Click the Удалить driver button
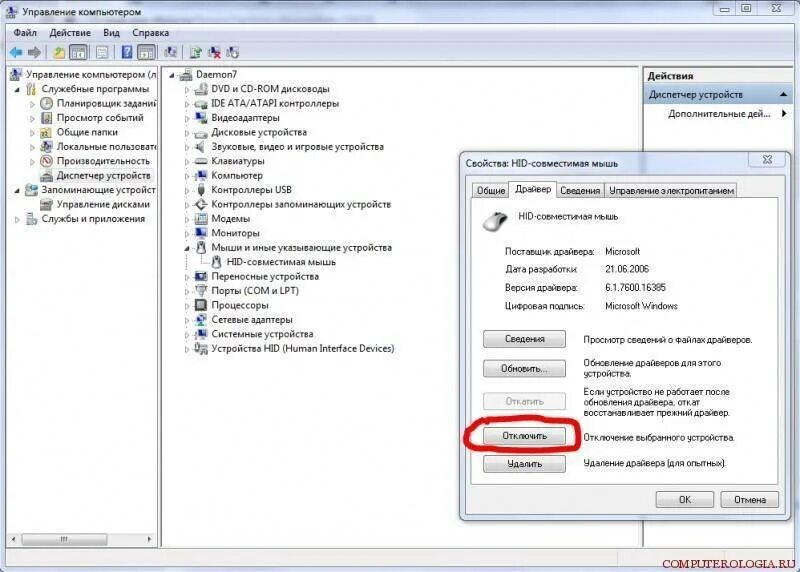Screen dimensions: 800x572 coord(524,464)
